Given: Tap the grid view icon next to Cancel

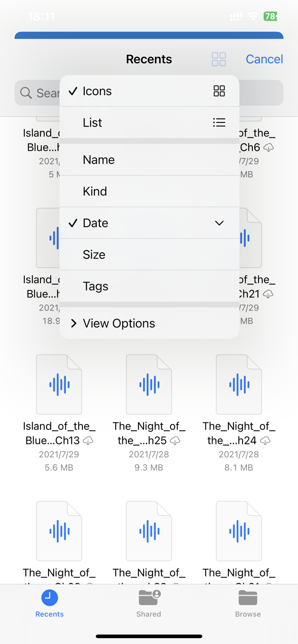Looking at the screenshot, I should (x=218, y=59).
